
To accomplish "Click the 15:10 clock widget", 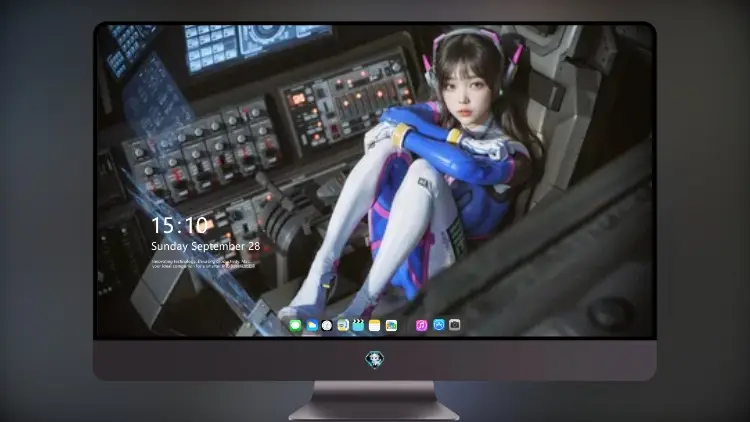I will [x=179, y=225].
